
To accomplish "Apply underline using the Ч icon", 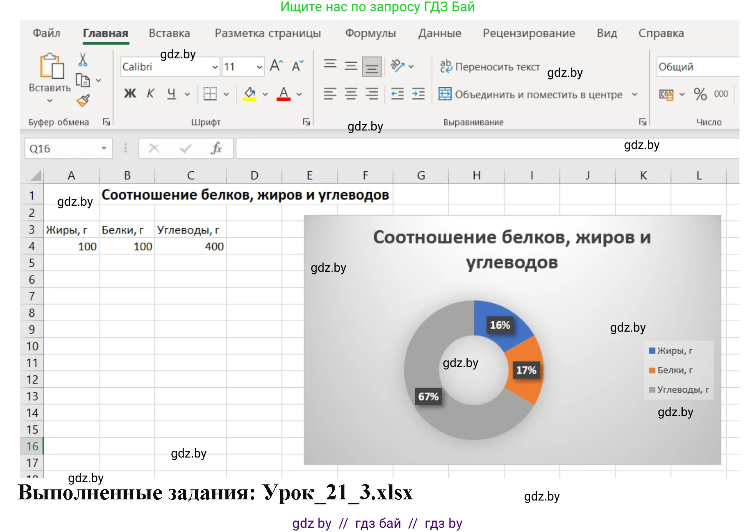I will pyautogui.click(x=172, y=93).
